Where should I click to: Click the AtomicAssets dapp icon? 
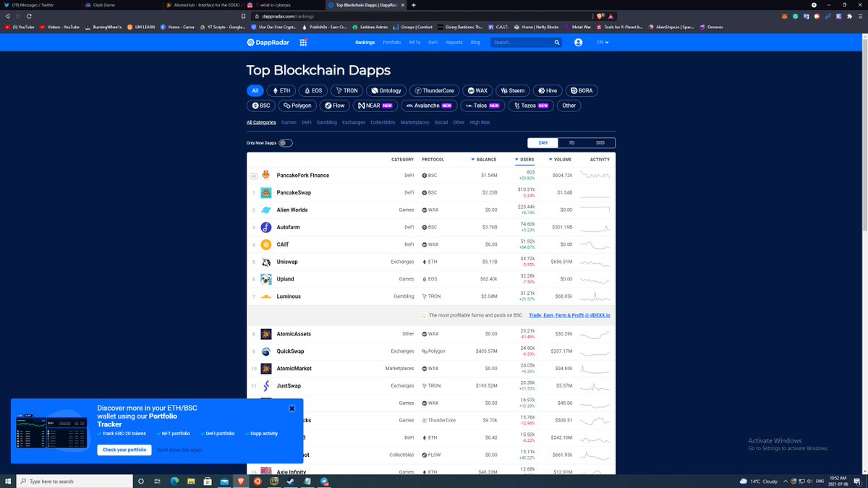pos(266,334)
